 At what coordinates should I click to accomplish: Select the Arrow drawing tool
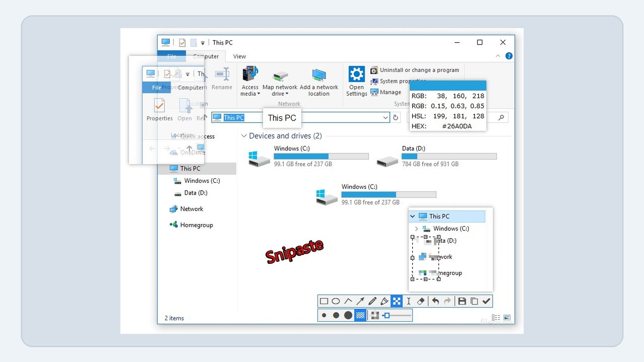coord(360,301)
